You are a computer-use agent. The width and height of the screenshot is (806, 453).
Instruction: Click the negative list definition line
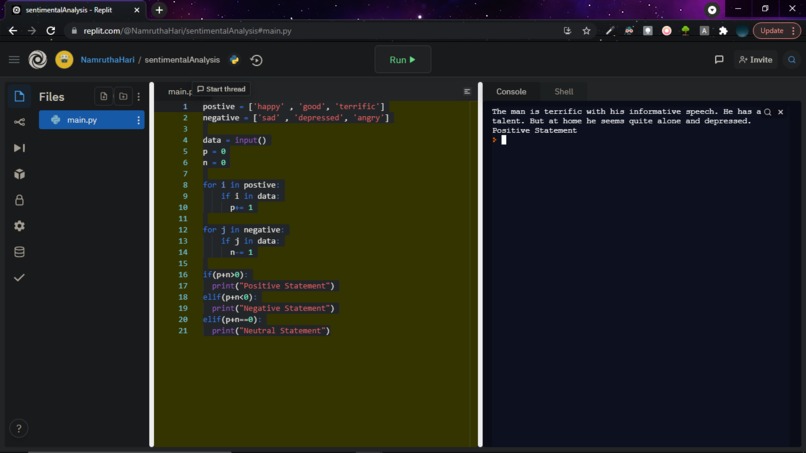[x=296, y=118]
